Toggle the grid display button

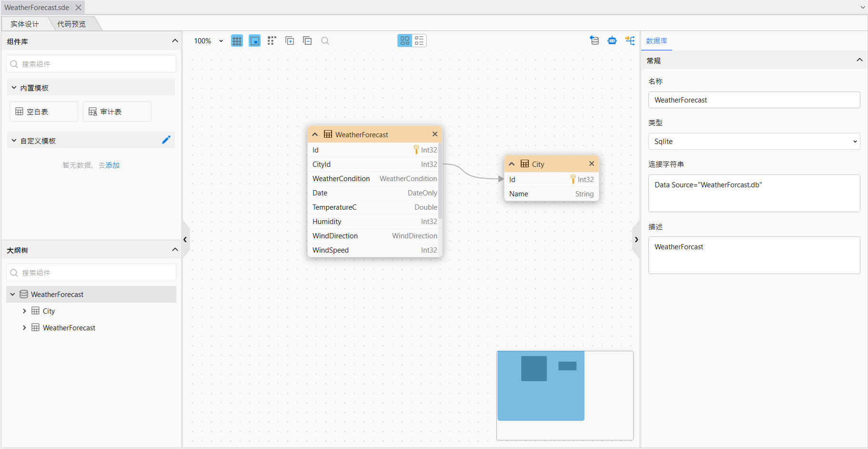pos(237,41)
